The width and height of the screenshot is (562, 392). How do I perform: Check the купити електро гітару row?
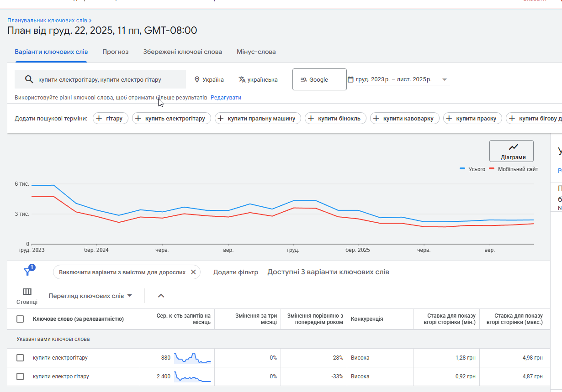(x=20, y=376)
